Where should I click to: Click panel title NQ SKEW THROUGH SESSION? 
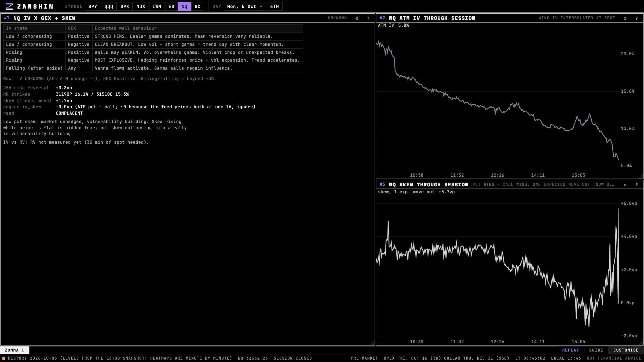click(x=429, y=185)
